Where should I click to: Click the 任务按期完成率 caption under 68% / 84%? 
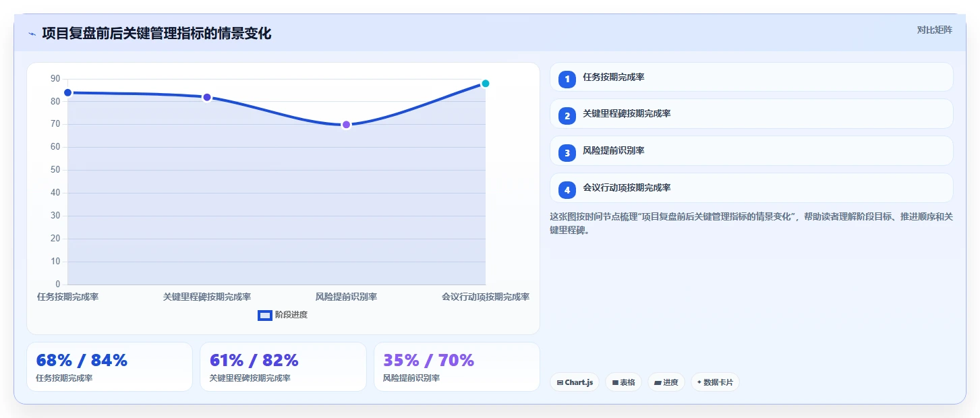point(64,378)
